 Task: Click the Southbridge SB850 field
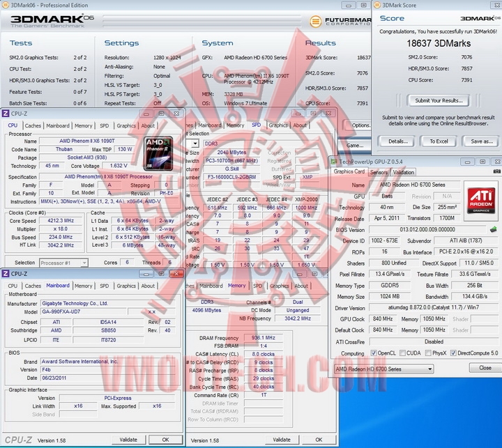(x=108, y=330)
